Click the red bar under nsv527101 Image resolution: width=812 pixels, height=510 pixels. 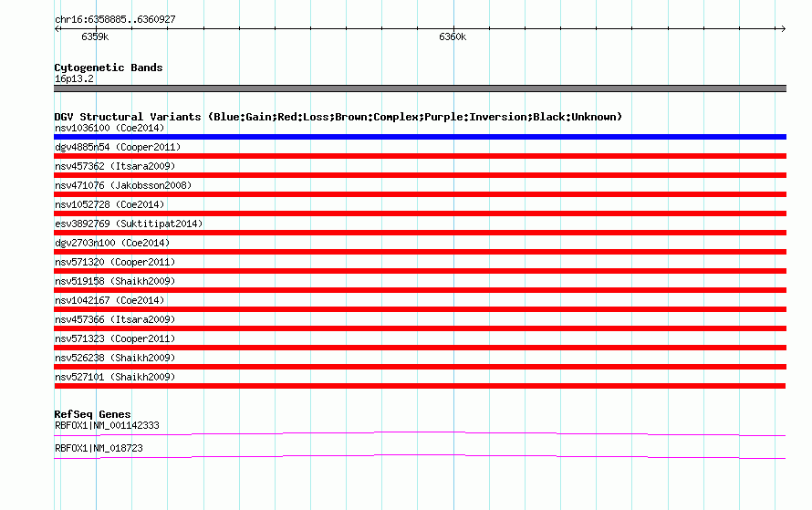420,386
